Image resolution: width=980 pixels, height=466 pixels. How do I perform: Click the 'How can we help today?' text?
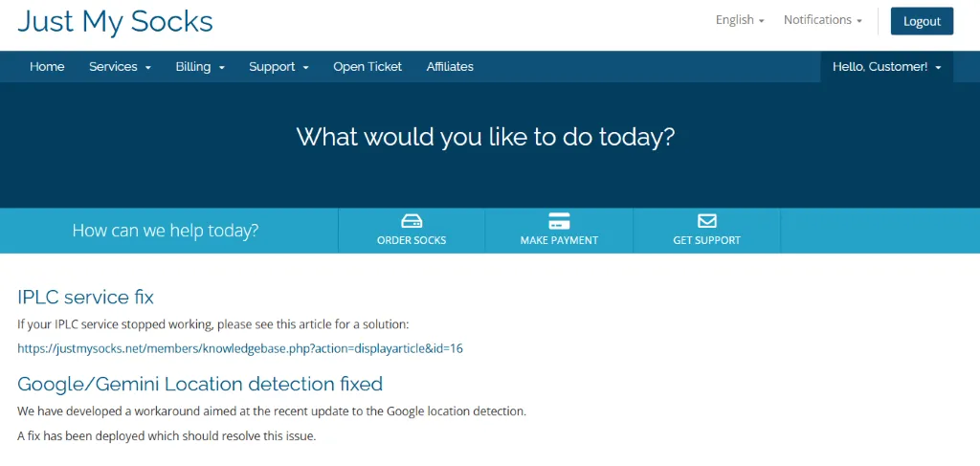coord(166,231)
